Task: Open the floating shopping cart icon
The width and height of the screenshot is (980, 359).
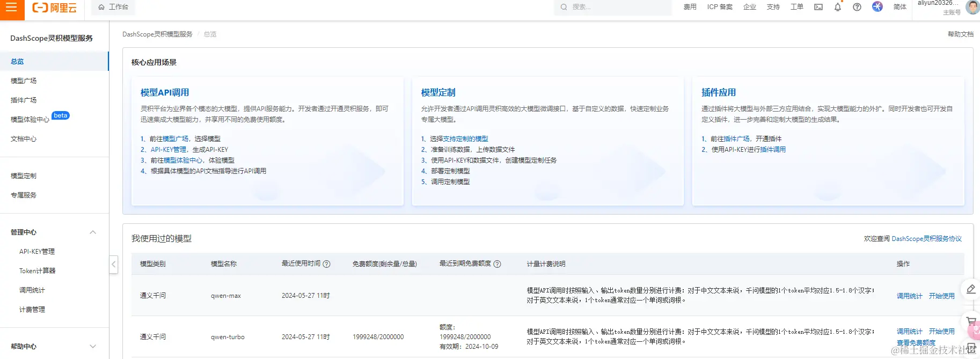Action: (x=971, y=321)
